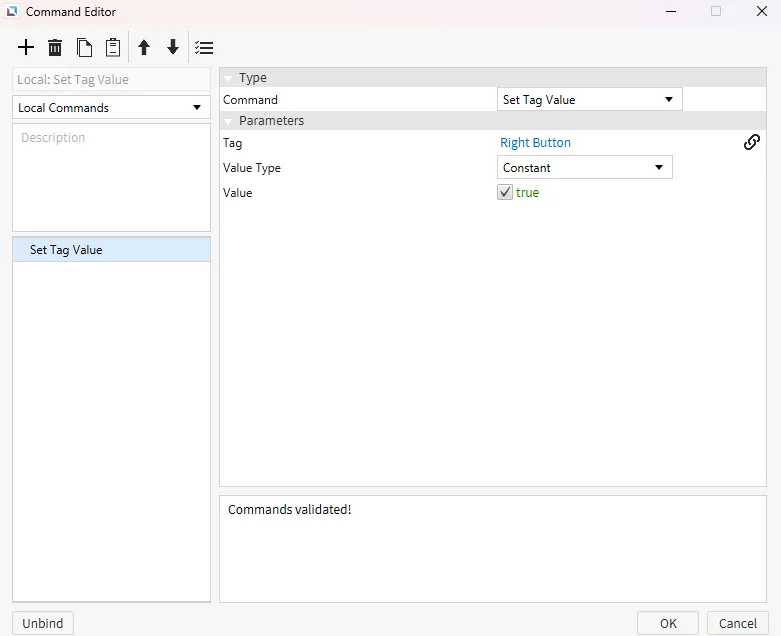Paste command using clipboard icon
Image resolution: width=781 pixels, height=636 pixels.
(113, 48)
